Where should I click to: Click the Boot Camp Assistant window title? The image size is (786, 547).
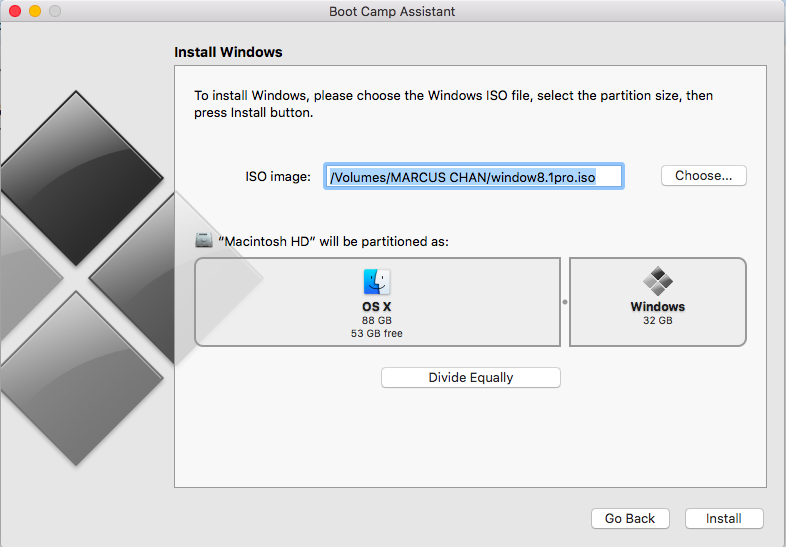click(392, 12)
